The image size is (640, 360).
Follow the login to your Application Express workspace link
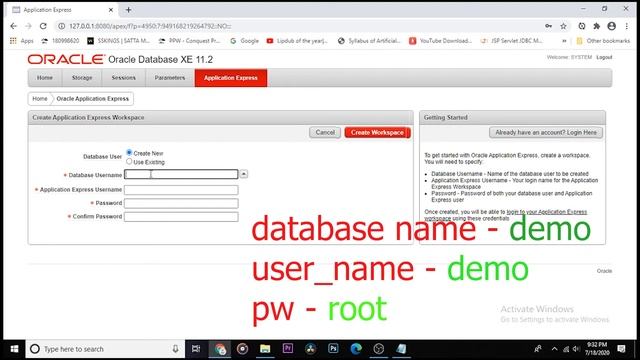[547, 212]
